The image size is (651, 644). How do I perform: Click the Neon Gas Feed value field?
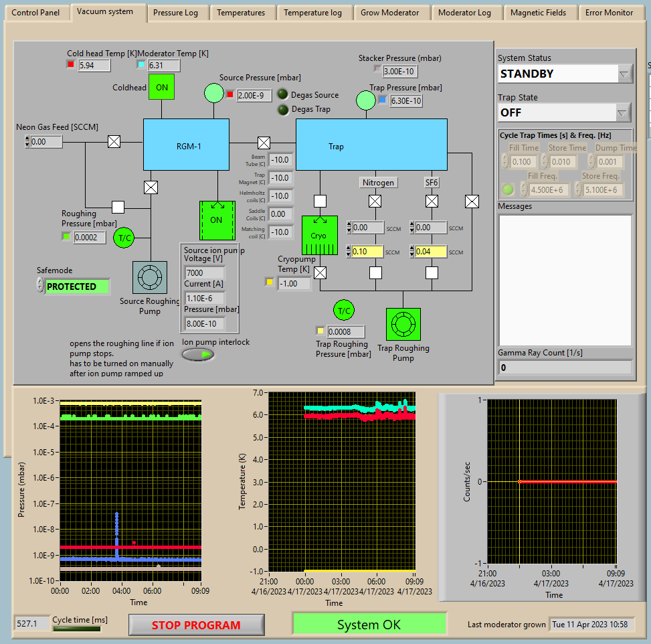click(47, 142)
